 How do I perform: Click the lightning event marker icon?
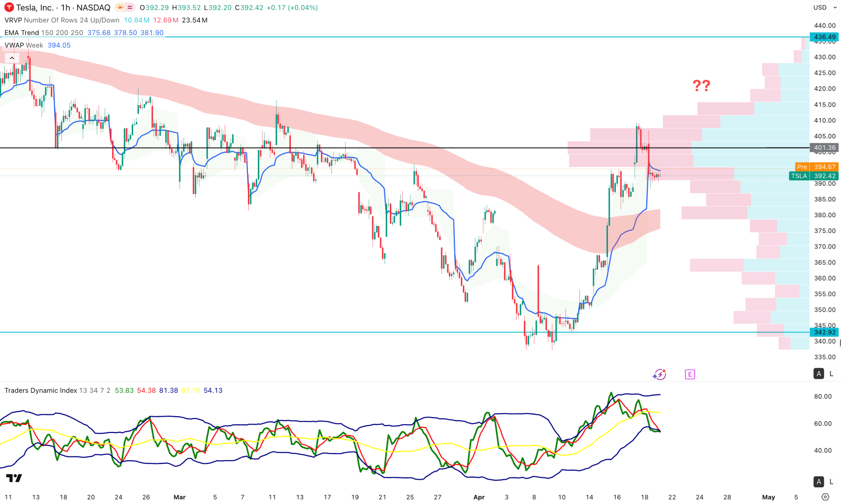pos(659,374)
